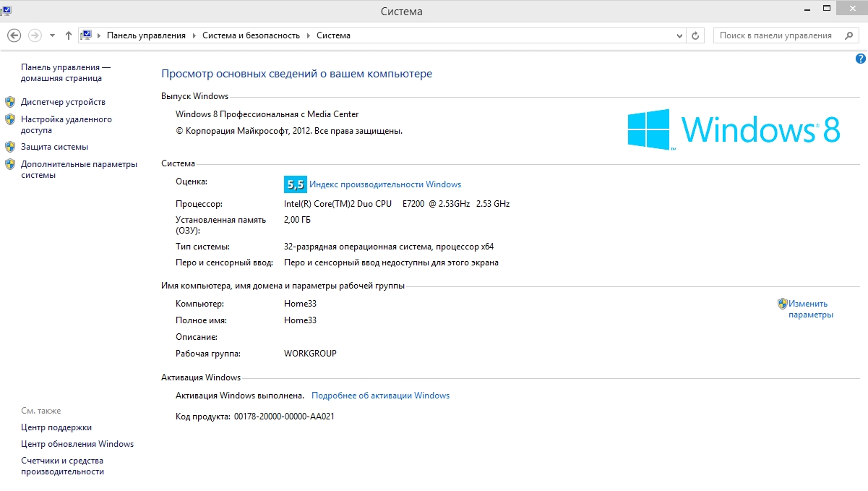Image resolution: width=868 pixels, height=491 pixels.
Task: Click shield icon next to Диспетчер устройств
Action: [x=10, y=102]
